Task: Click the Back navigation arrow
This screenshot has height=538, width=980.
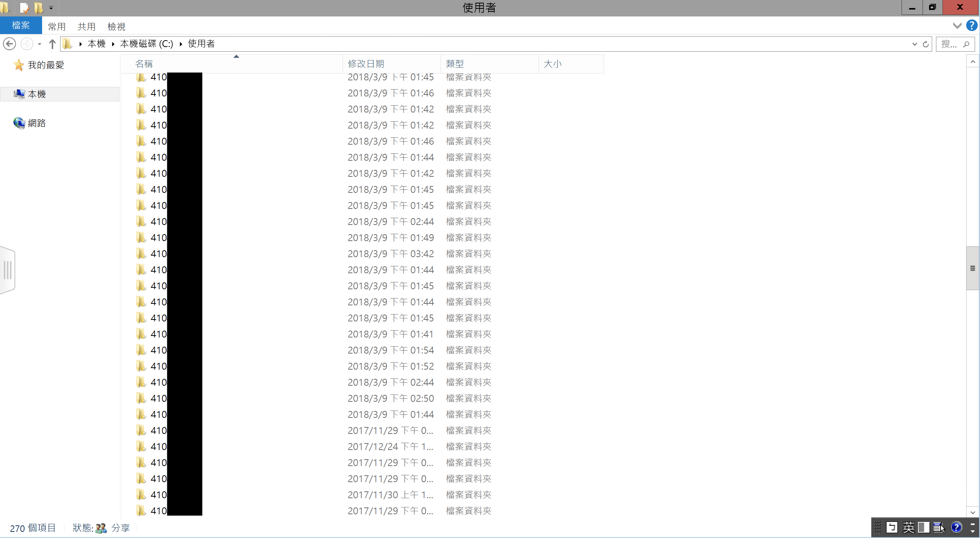Action: (10, 44)
